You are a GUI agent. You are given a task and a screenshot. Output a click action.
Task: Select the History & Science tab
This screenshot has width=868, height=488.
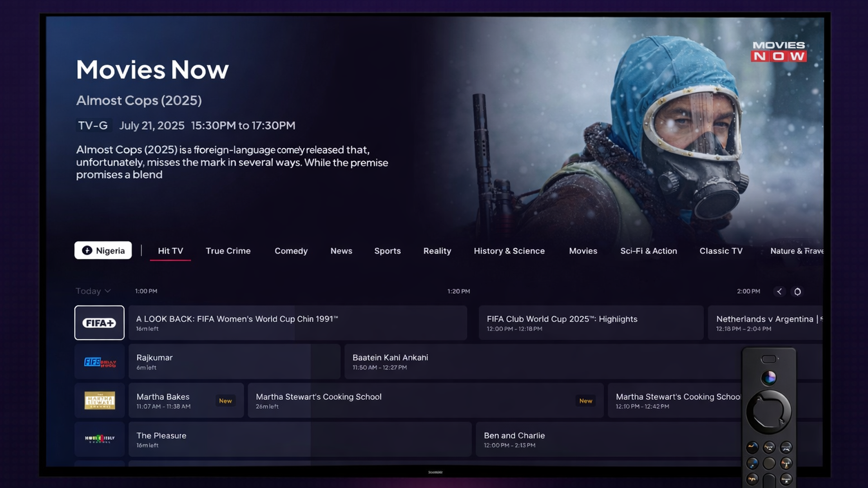click(x=509, y=251)
